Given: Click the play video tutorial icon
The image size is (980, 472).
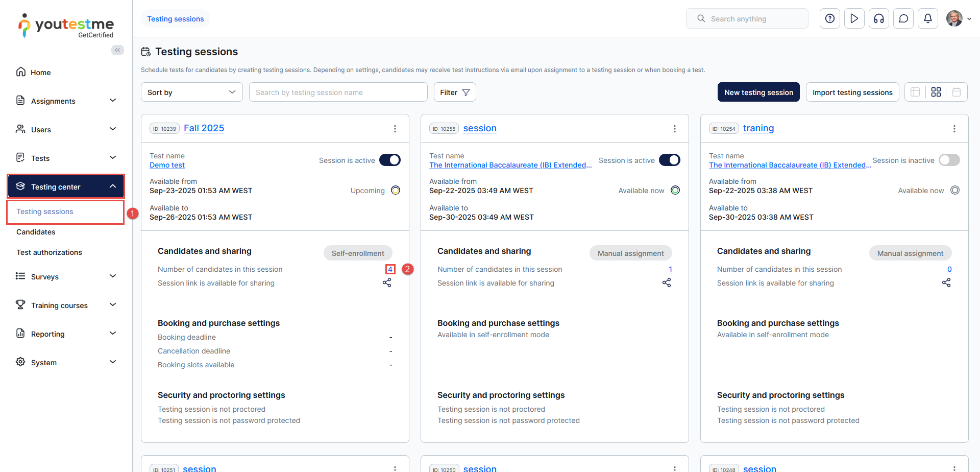Looking at the screenshot, I should 854,19.
